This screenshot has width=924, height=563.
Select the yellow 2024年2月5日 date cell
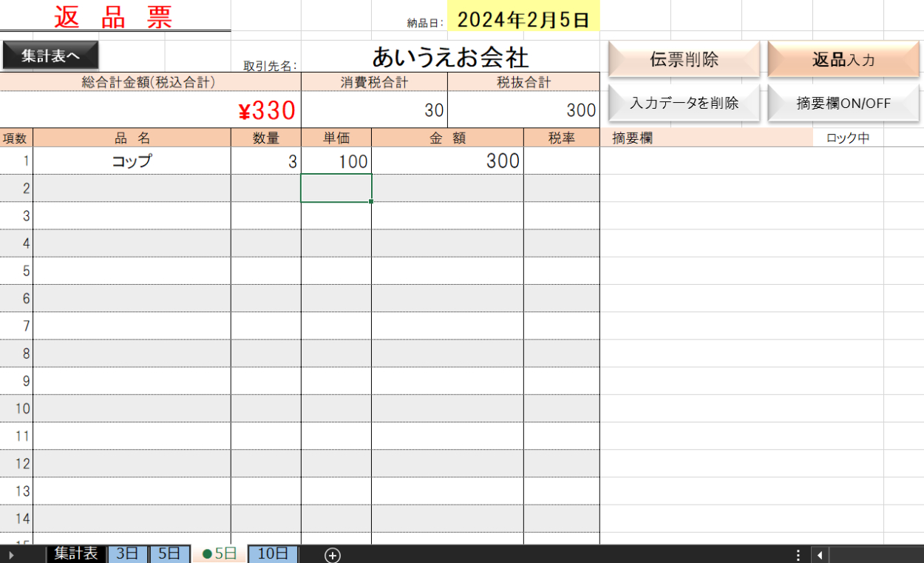pyautogui.click(x=523, y=20)
